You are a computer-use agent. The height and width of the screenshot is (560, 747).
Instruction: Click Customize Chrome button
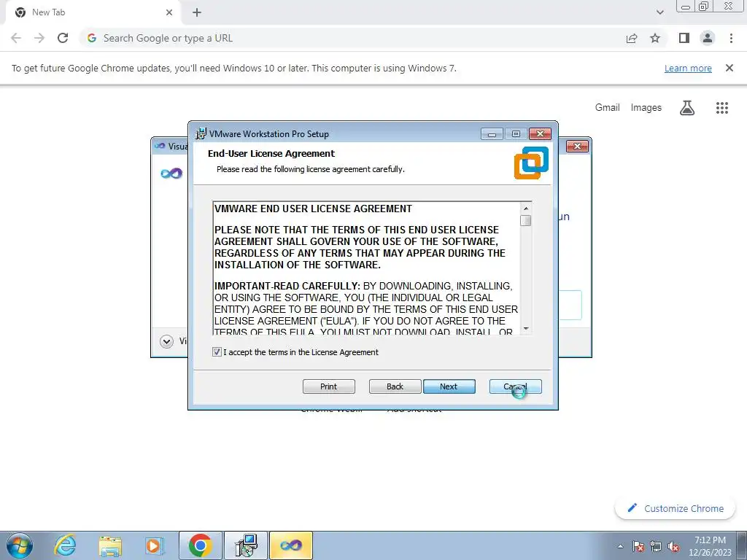pos(676,508)
